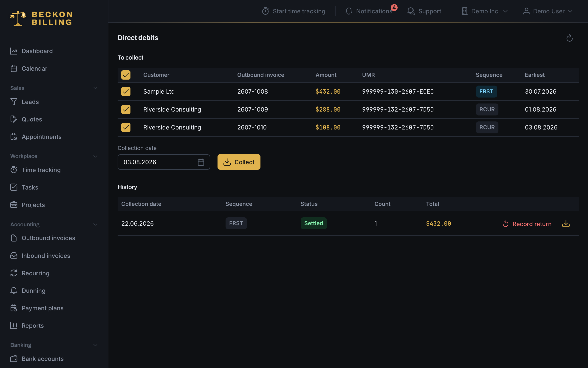Click the Inbound invoices inbox icon

pyautogui.click(x=14, y=256)
